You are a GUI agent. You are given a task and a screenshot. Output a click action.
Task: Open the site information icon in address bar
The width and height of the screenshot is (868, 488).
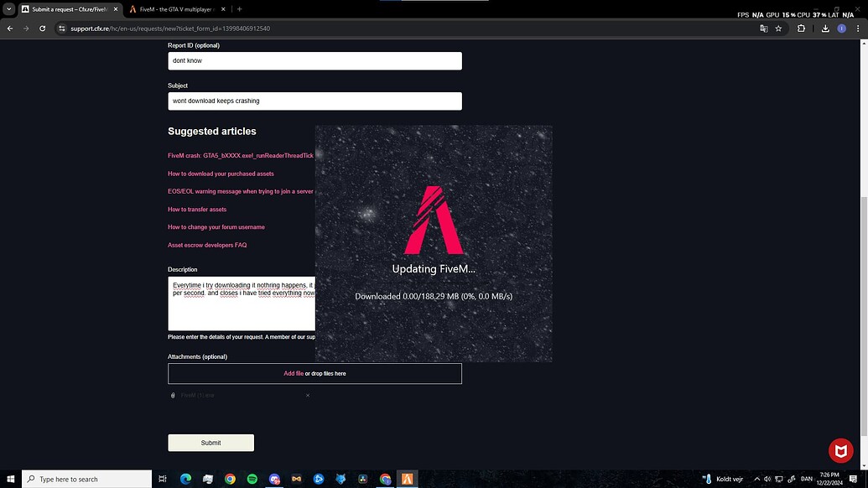(62, 29)
